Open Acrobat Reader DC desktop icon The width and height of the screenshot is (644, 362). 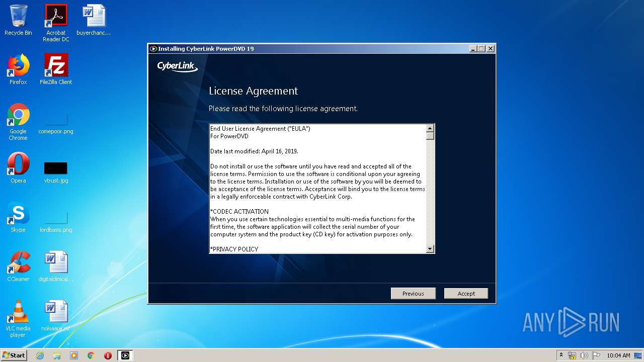(56, 23)
